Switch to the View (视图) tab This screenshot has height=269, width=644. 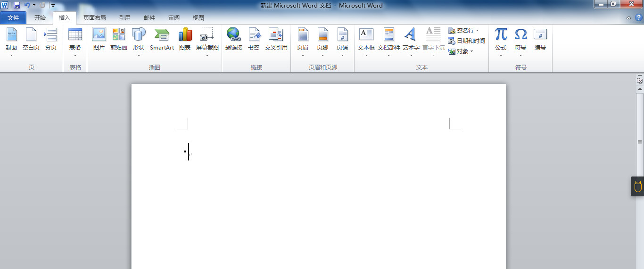pyautogui.click(x=198, y=18)
